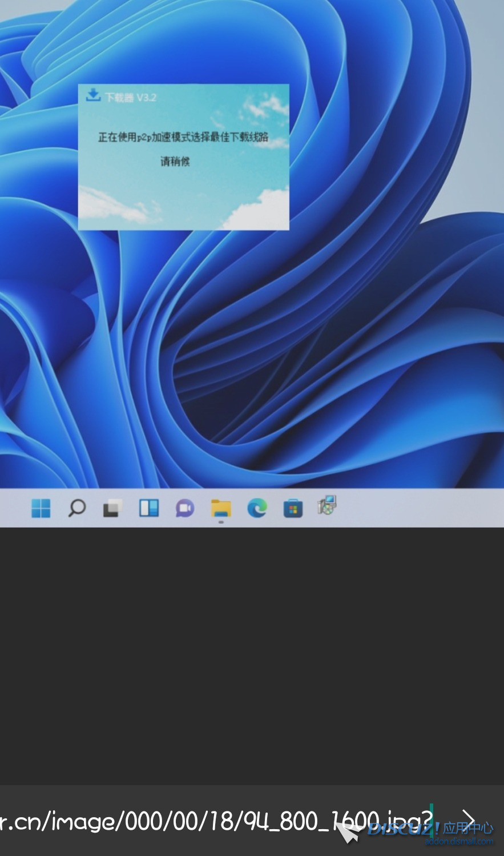Screen dimensions: 504x856
Task: Click the empty dark area below the image
Action: pyautogui.click(x=251, y=657)
